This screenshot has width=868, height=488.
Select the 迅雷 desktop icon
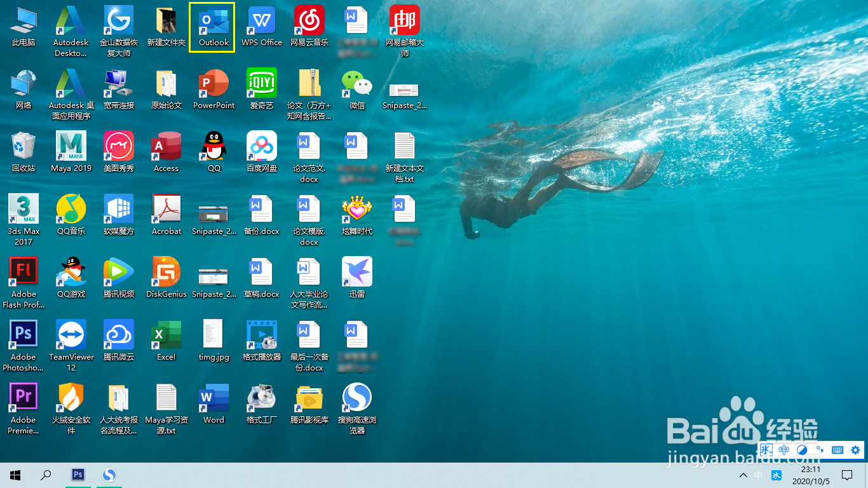[357, 278]
